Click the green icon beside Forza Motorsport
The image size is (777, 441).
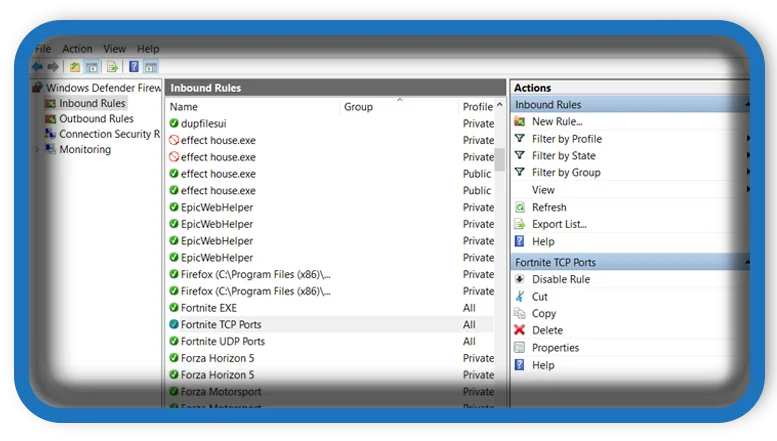174,391
